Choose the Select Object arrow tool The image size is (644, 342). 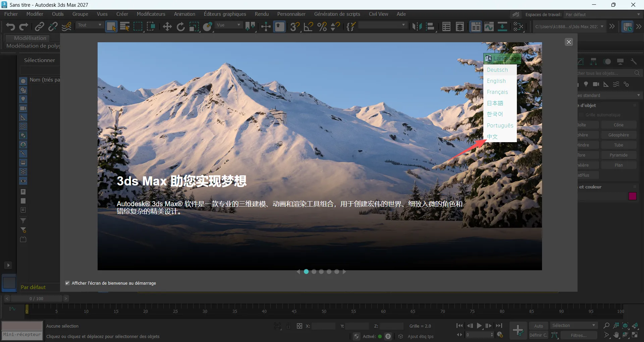[111, 26]
